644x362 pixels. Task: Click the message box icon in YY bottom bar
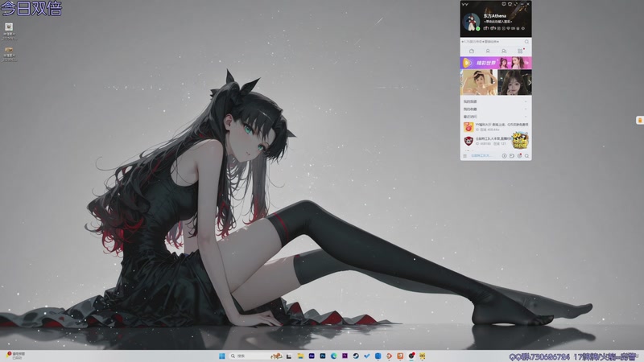coord(512,156)
